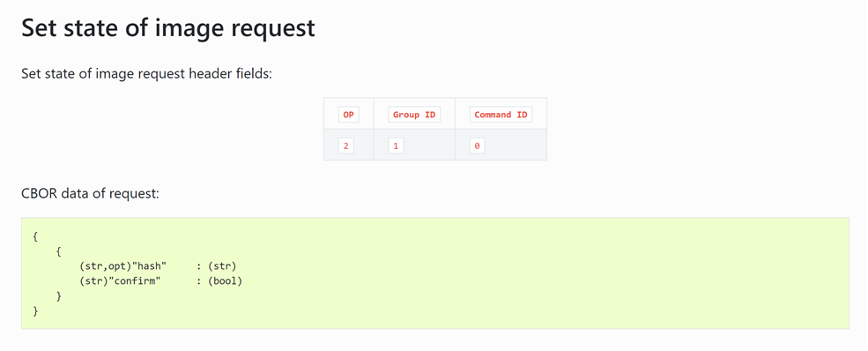Click the header fields intro paragraph
Screen dimensions: 868x351
[x=146, y=73]
